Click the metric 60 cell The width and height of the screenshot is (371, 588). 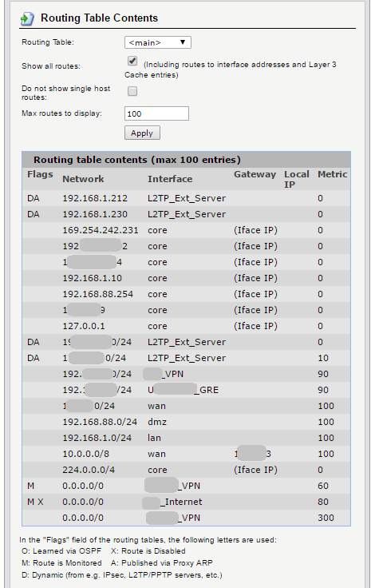(x=323, y=486)
